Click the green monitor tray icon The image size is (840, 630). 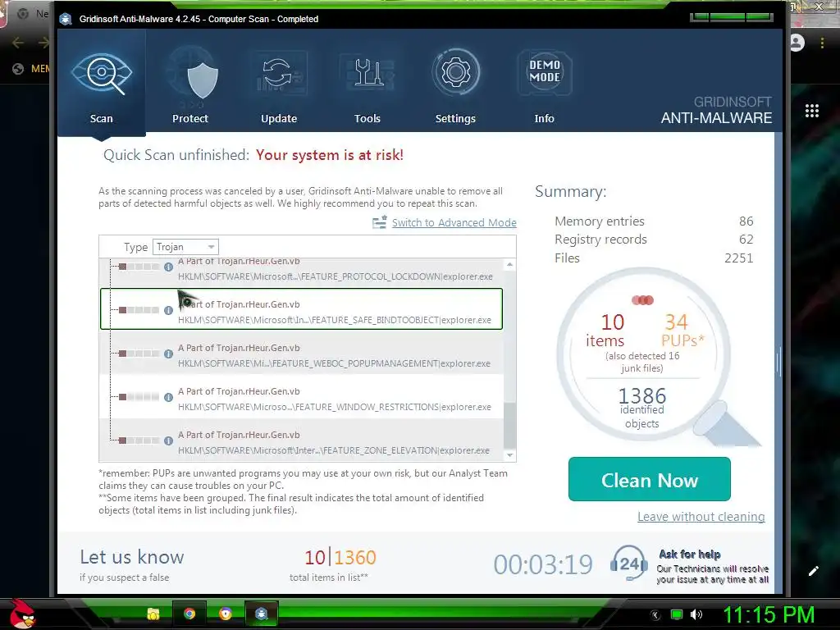[677, 614]
